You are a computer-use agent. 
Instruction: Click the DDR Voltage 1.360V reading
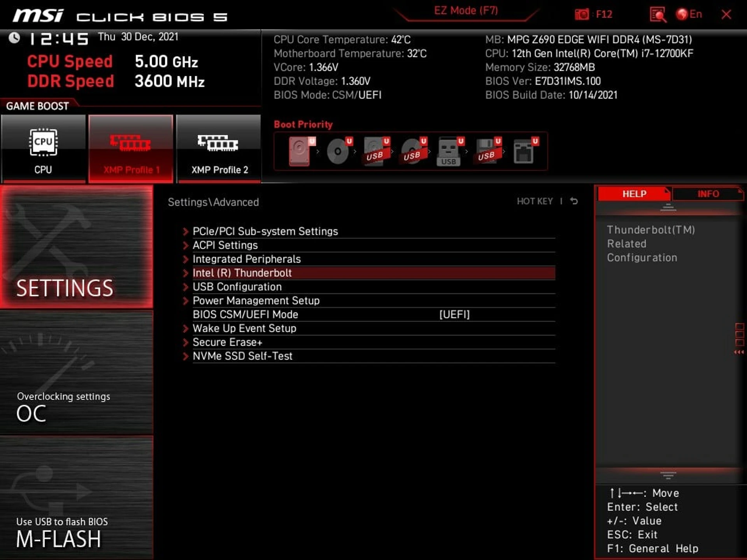pyautogui.click(x=322, y=81)
